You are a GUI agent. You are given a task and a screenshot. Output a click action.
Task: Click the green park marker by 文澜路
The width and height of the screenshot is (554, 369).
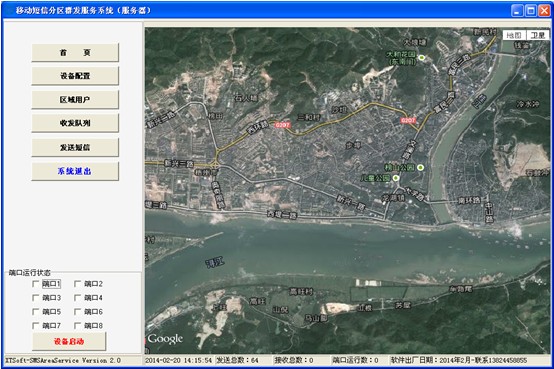420,168
